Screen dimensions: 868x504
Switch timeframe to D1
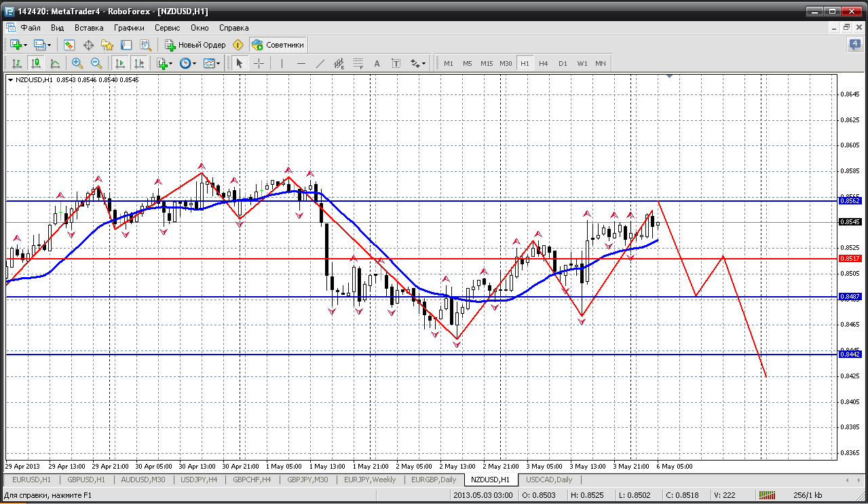click(563, 63)
